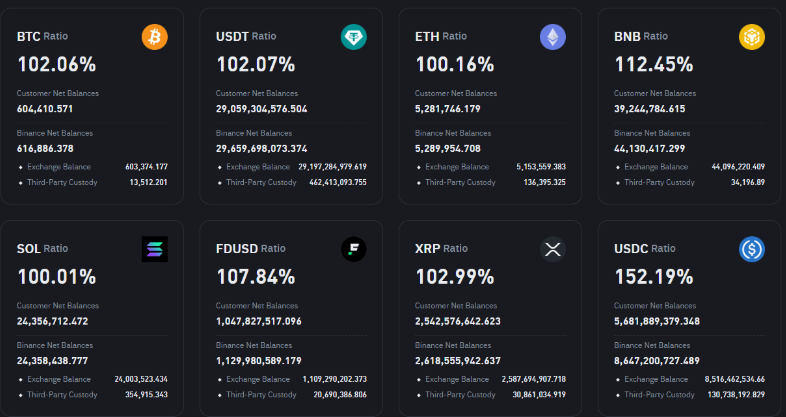This screenshot has width=786, height=417.
Task: Click USDT Third-Party Custody row label
Action: pos(261,183)
